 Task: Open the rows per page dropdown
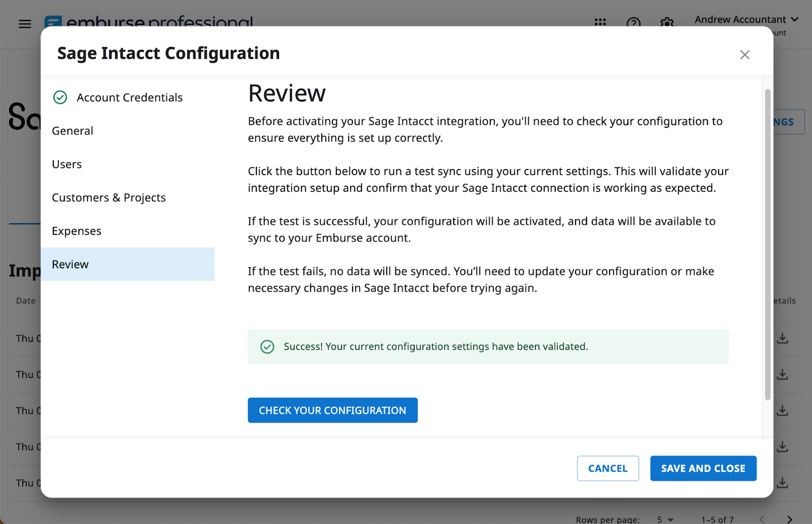point(665,519)
